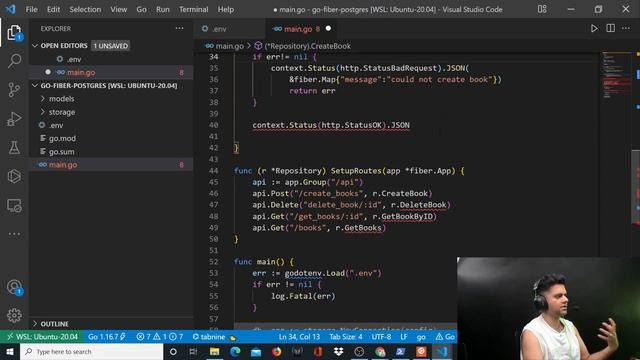The height and width of the screenshot is (360, 640).
Task: Open the Accounts icon in activity bar
Action: tap(14, 287)
